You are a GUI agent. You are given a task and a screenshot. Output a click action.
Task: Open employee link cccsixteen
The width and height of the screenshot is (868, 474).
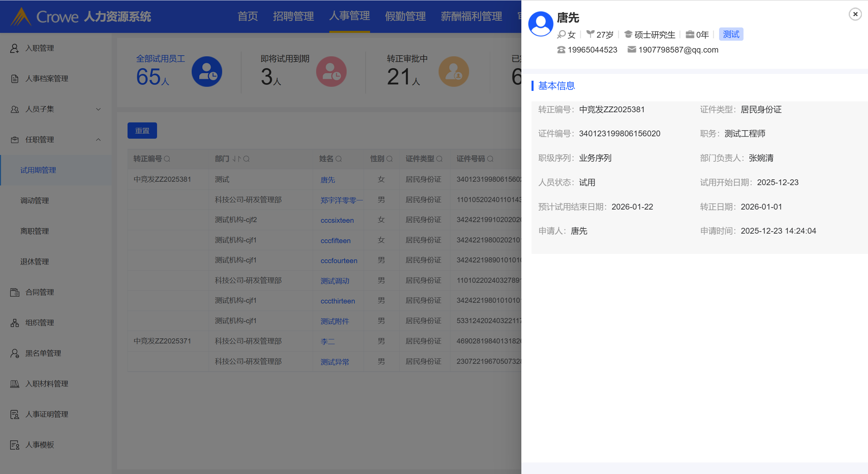click(337, 220)
